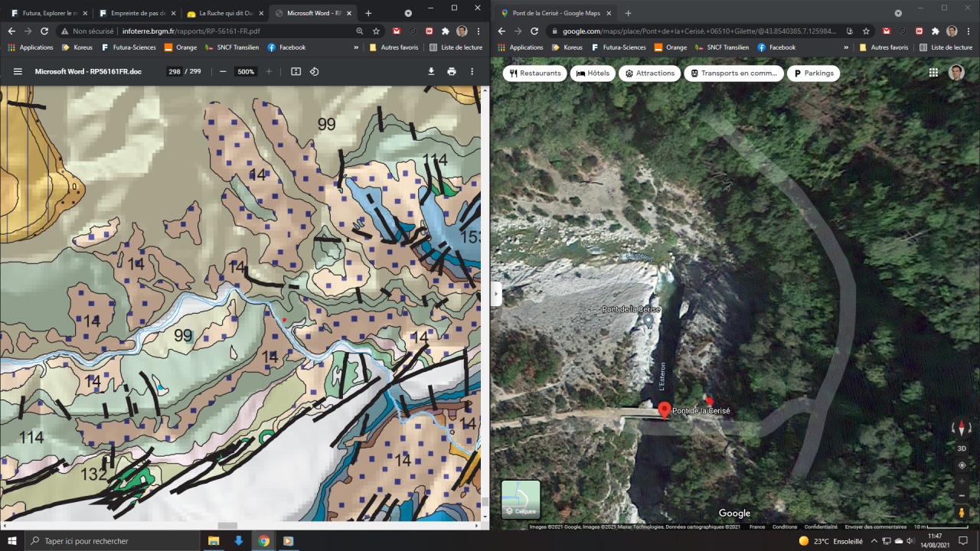Open the Windows Start menu
Screen dimensions: 980x551
tap(12, 541)
